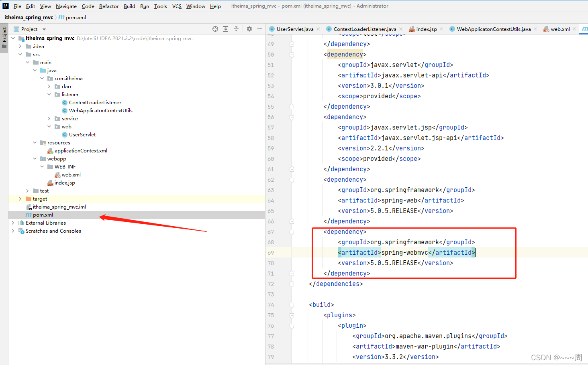Open the File menu
Screen dimensions: 588x365
17,6
